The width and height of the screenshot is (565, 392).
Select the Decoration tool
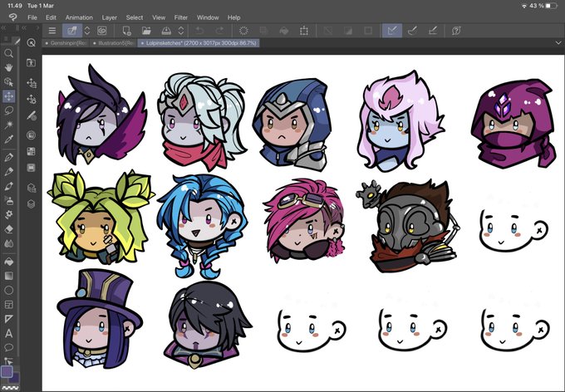(8, 215)
